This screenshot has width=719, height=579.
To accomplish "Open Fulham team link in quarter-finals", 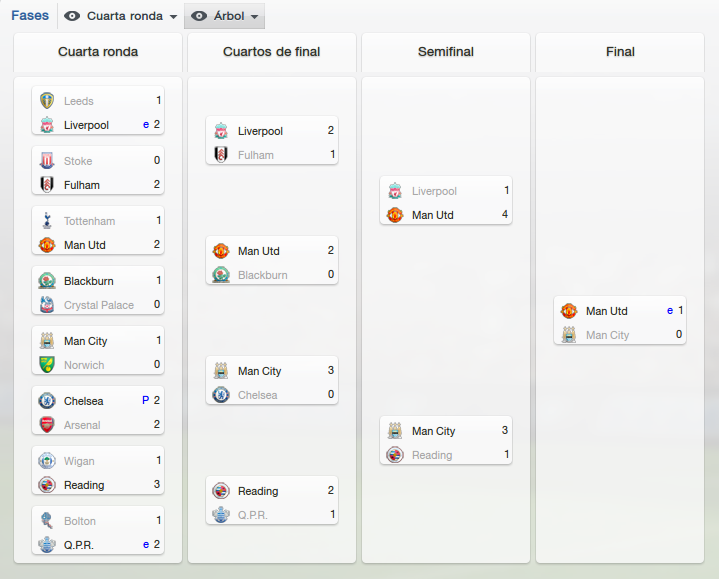I will tap(255, 155).
